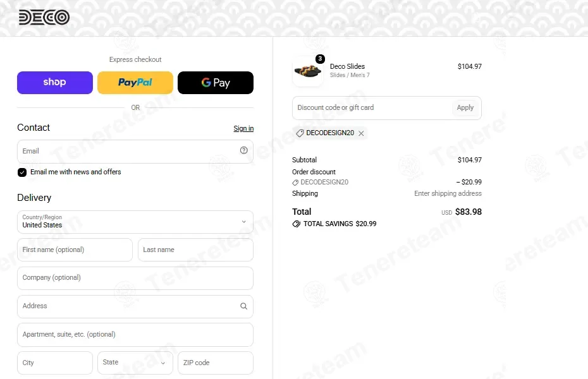Click the Deco Slides product thumbnail
588x379 pixels.
[307, 71]
